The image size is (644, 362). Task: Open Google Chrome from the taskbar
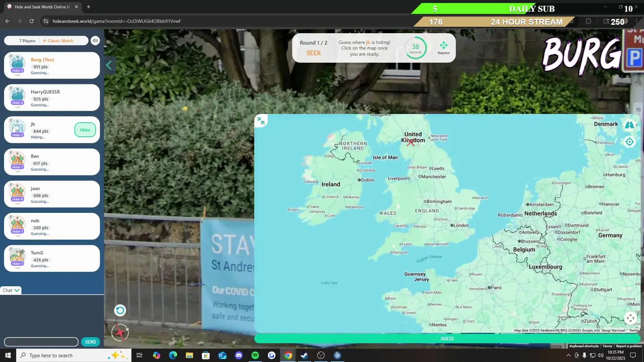(x=288, y=355)
